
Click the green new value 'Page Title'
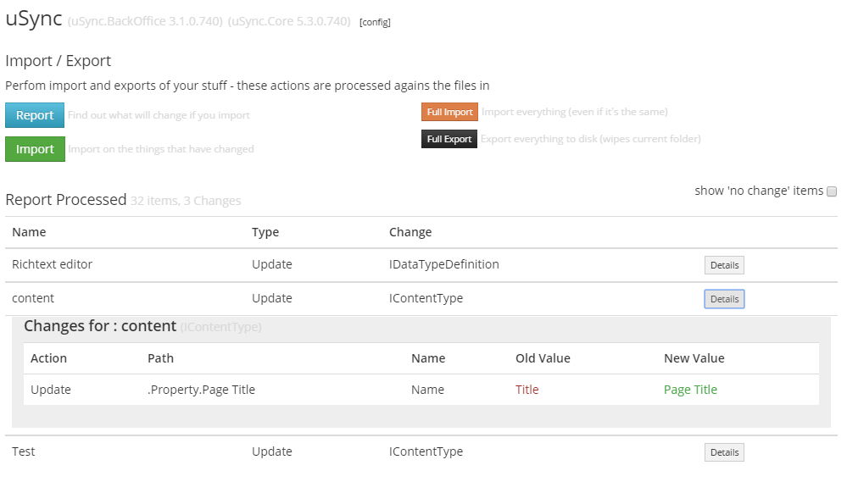(690, 390)
